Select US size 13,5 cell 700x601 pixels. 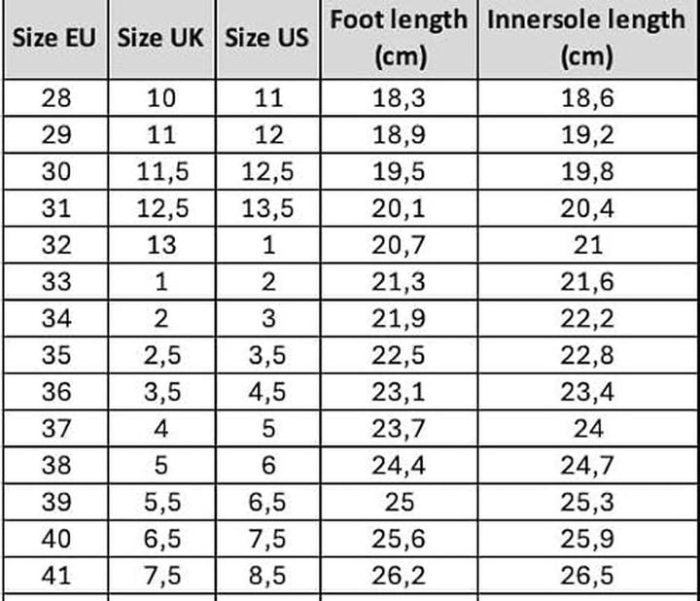point(267,209)
